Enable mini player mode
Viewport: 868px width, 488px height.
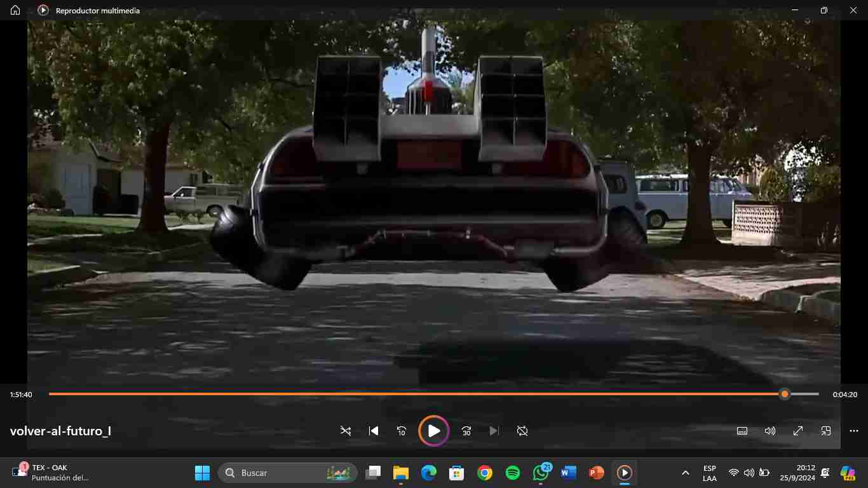click(826, 431)
